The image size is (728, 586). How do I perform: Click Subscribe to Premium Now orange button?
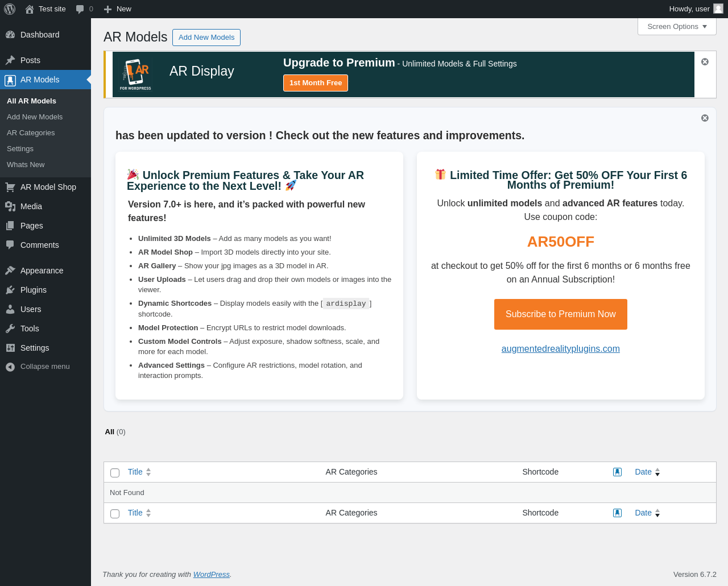(561, 314)
